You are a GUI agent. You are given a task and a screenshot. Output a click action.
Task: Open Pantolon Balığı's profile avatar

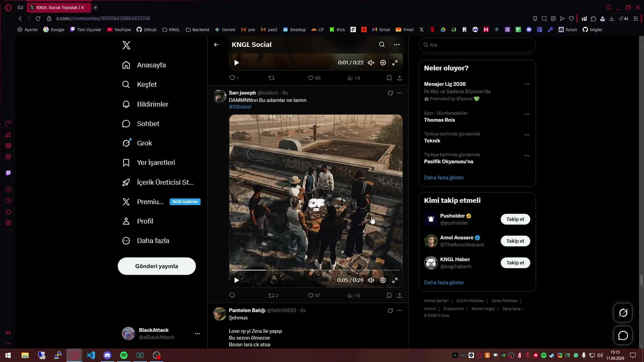click(220, 314)
